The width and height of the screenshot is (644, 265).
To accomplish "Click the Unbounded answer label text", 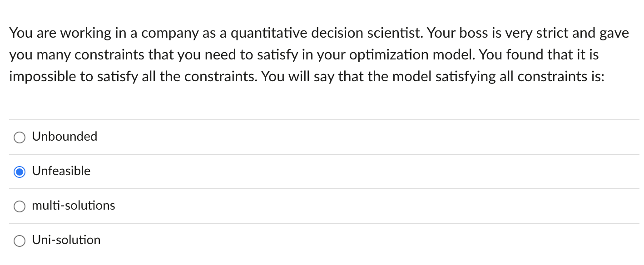I will [x=64, y=136].
